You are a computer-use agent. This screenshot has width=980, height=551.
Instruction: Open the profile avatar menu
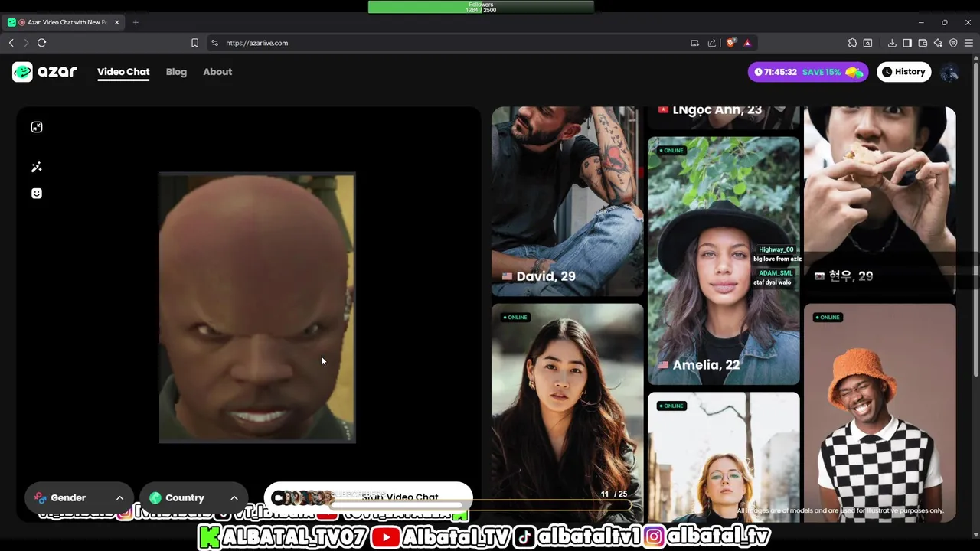[x=949, y=72]
